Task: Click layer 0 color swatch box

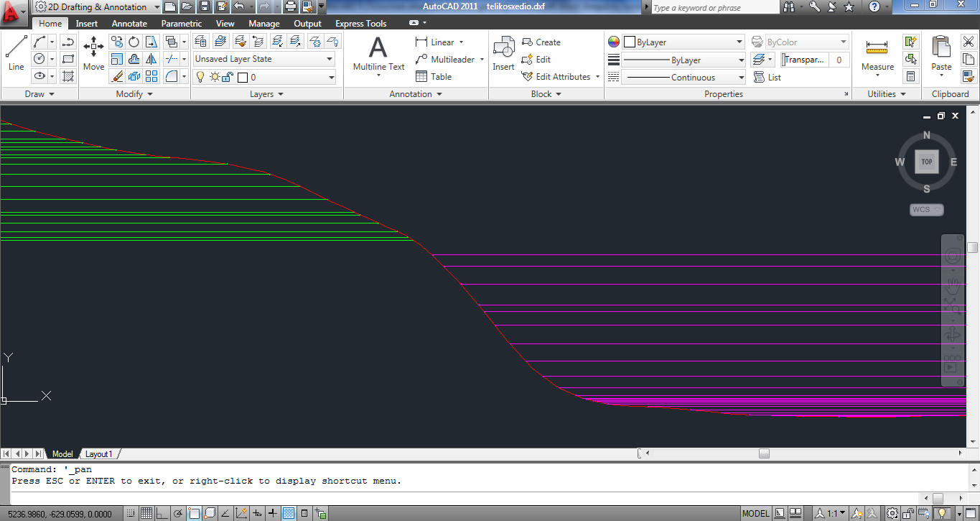Action: click(x=243, y=77)
